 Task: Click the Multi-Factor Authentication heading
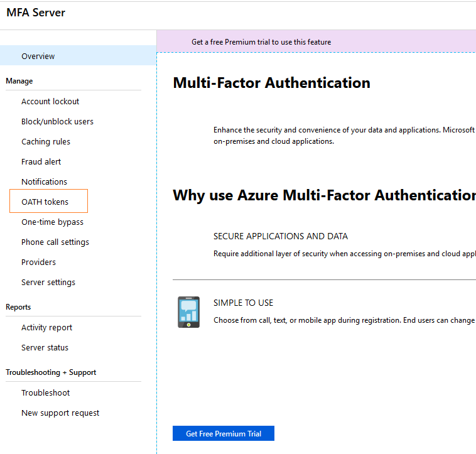(x=272, y=83)
